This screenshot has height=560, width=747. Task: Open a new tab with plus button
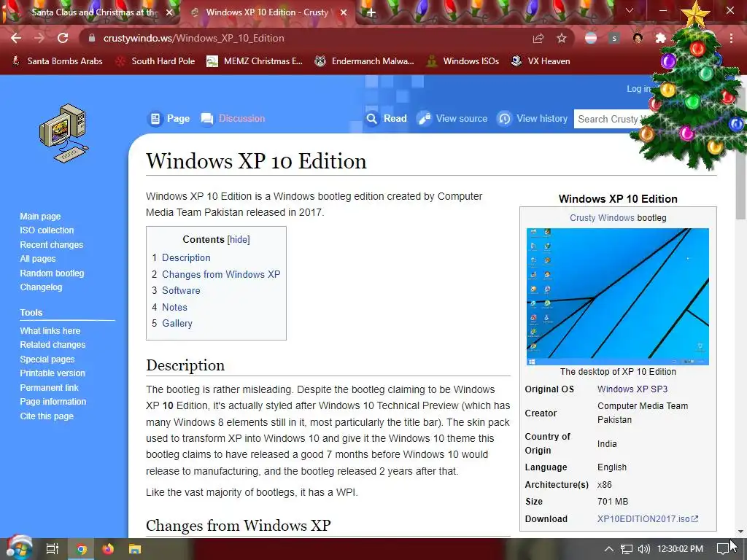[x=371, y=12]
